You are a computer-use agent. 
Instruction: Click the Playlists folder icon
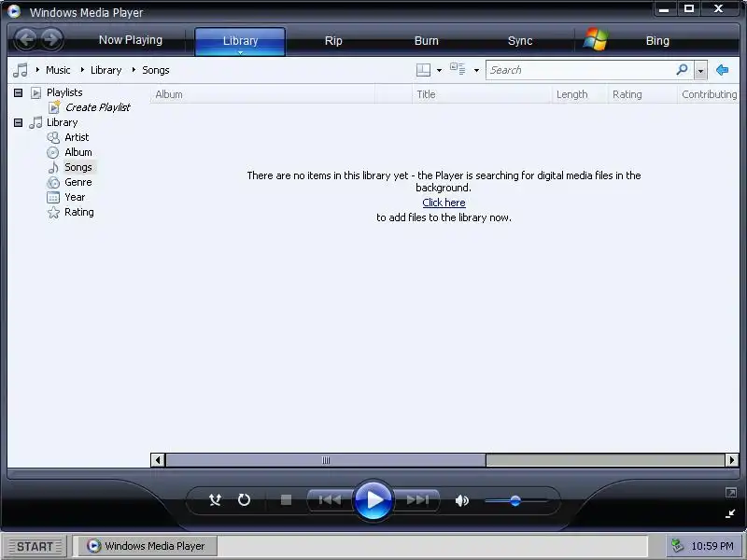pos(35,92)
